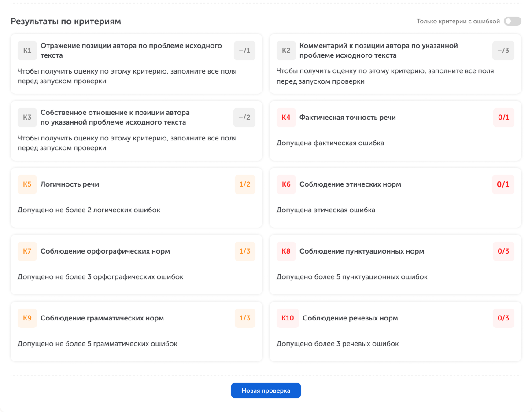Toggle 'Только критерии с ошибкой' switch

(x=512, y=21)
